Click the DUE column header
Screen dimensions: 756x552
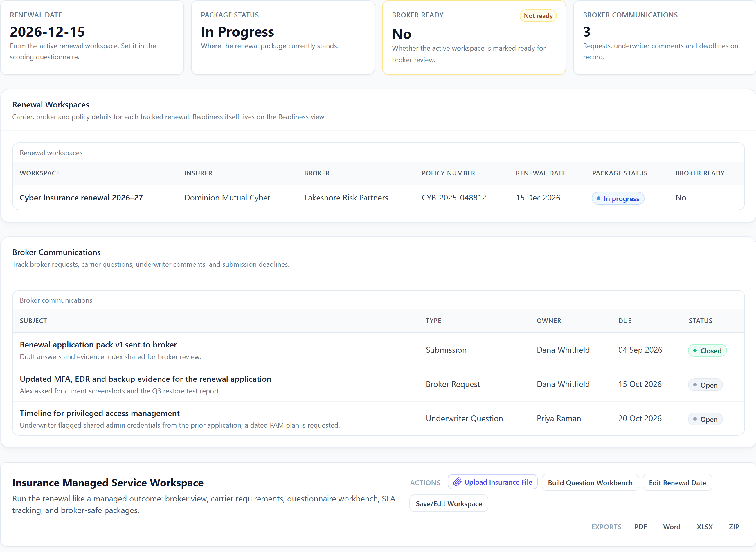(625, 321)
